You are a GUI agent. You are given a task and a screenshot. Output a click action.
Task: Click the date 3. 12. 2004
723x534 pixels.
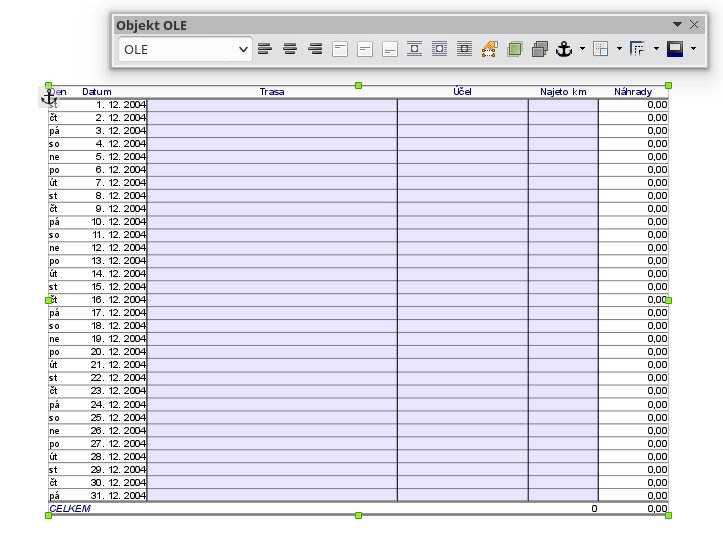coord(121,131)
